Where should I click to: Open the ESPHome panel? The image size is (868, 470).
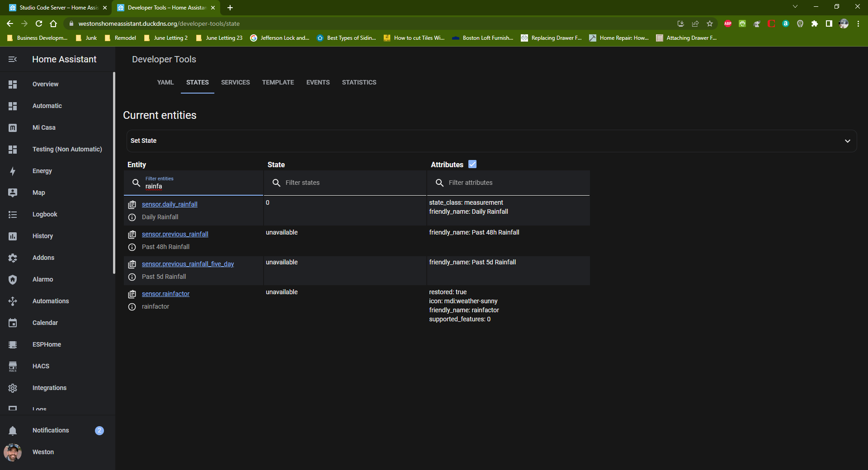click(x=47, y=344)
